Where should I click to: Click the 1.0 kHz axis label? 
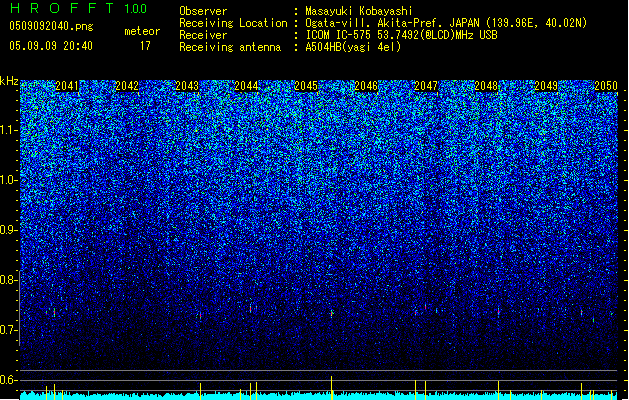(8, 180)
